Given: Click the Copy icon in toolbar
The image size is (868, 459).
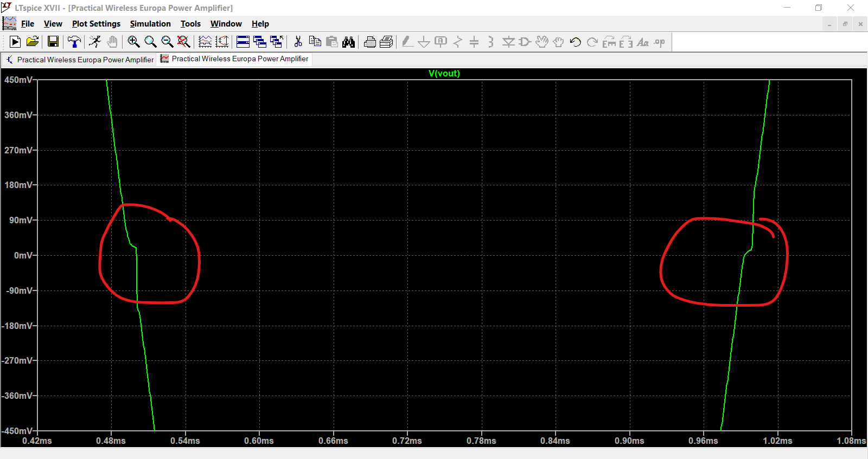Looking at the screenshot, I should point(315,42).
